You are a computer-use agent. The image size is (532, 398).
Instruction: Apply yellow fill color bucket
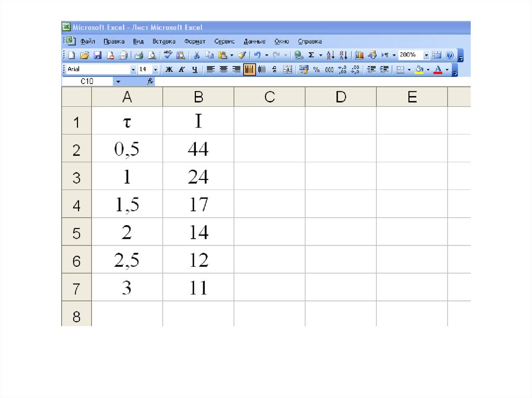click(x=419, y=70)
